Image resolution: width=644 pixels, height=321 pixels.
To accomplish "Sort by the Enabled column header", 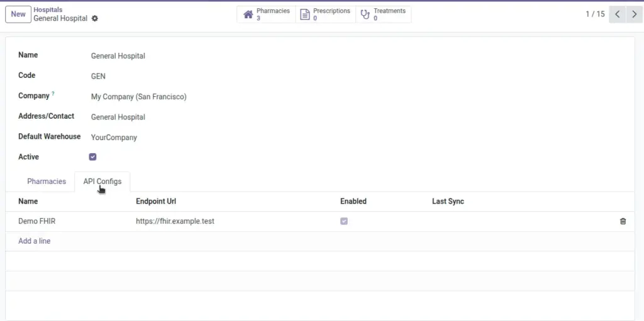I will 353,201.
